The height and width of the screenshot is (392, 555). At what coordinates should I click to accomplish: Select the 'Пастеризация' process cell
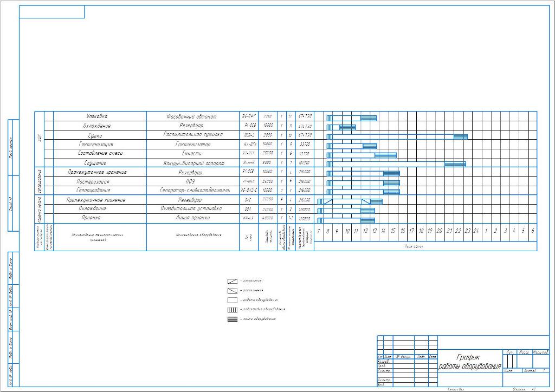100,181
